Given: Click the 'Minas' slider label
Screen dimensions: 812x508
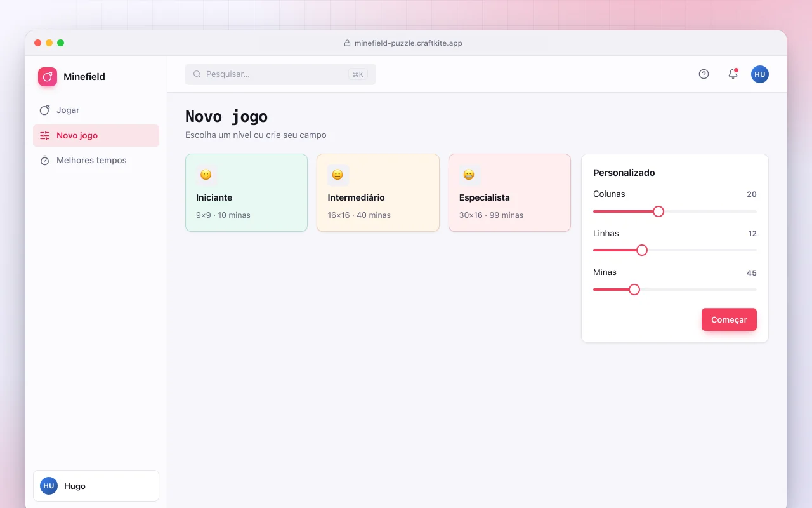Looking at the screenshot, I should click(605, 272).
